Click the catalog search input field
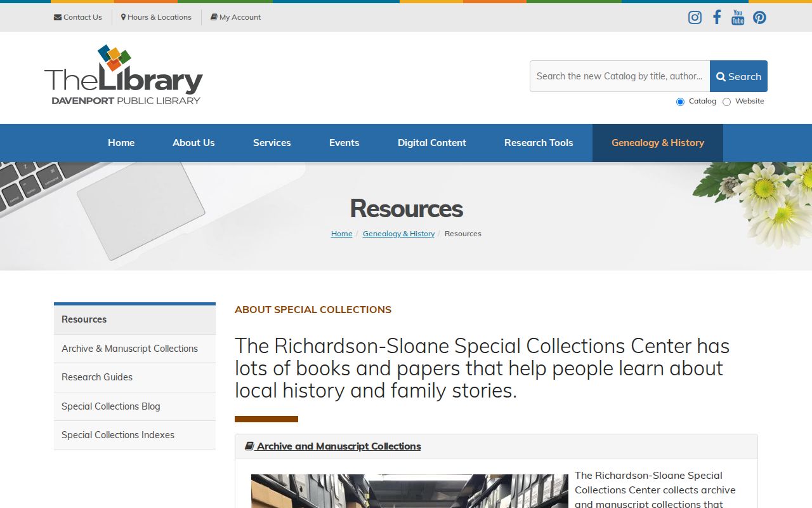812x508 pixels. (x=620, y=76)
